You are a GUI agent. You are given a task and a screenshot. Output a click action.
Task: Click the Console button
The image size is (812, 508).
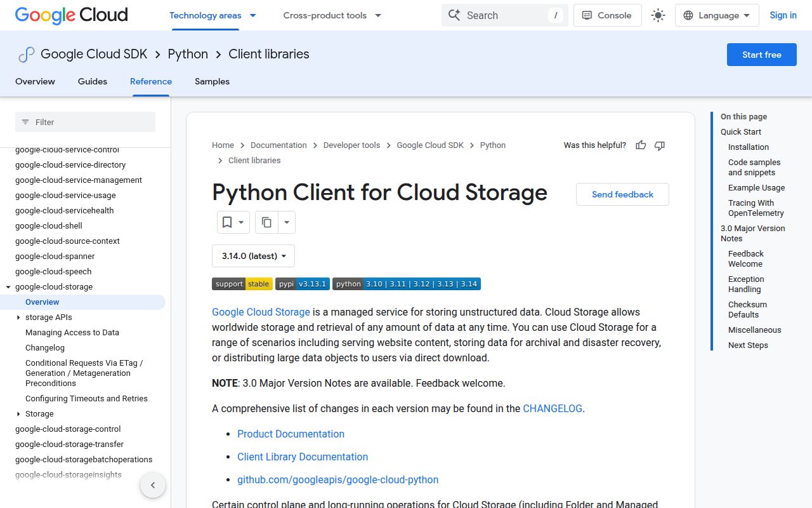pos(607,15)
